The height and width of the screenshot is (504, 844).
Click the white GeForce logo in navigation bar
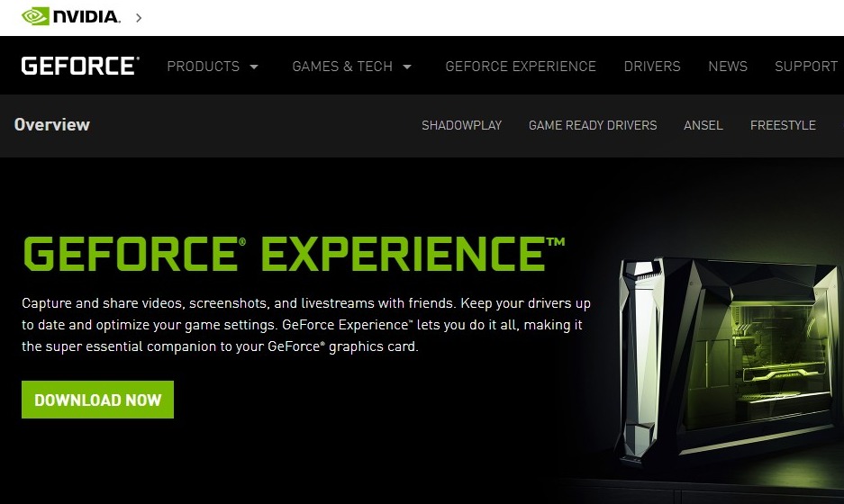tap(80, 66)
